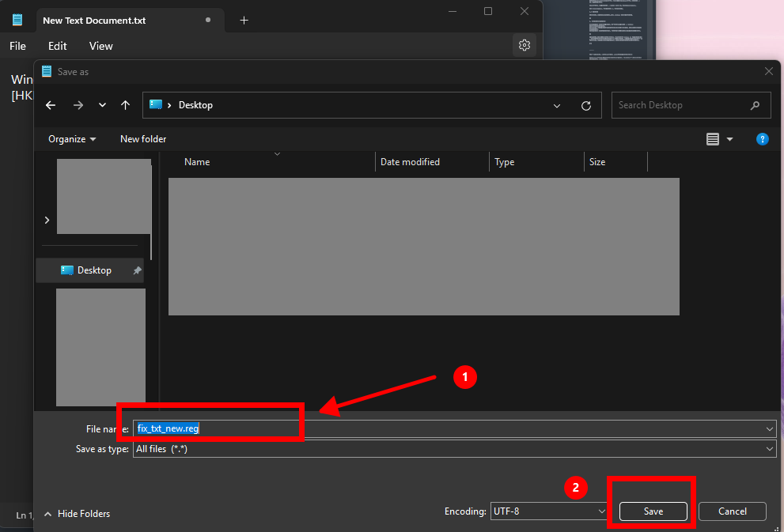Screen dimensions: 784x532
Task: Select Desktop in the navigation pane
Action: [93, 270]
